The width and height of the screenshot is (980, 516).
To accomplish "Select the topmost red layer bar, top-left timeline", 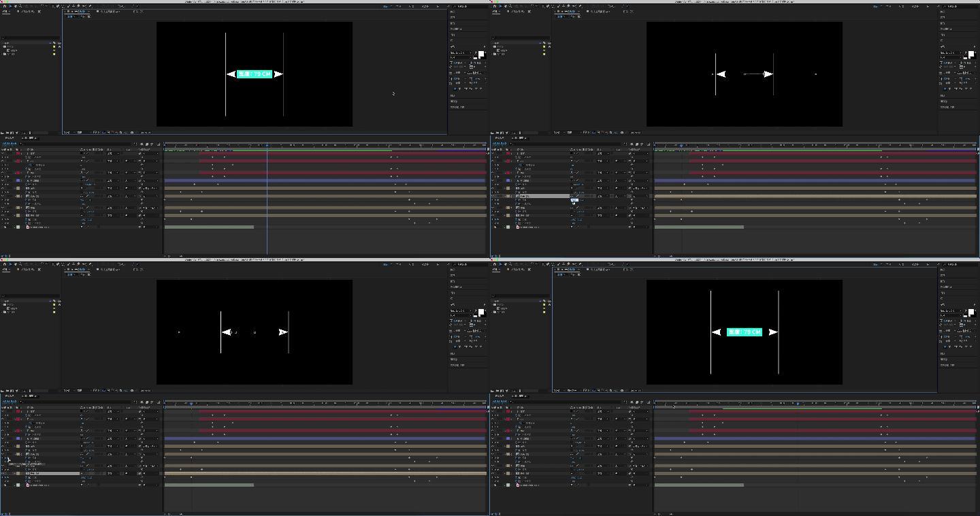I will pos(342,153).
